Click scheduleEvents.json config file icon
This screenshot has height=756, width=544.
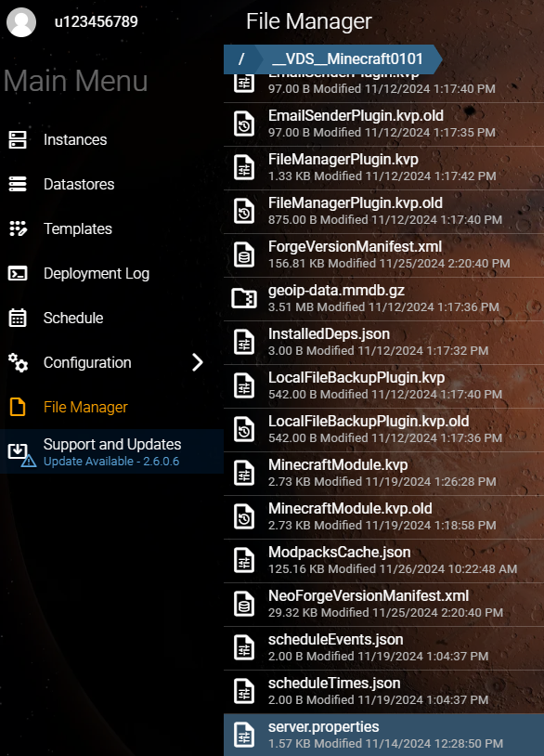tap(244, 647)
